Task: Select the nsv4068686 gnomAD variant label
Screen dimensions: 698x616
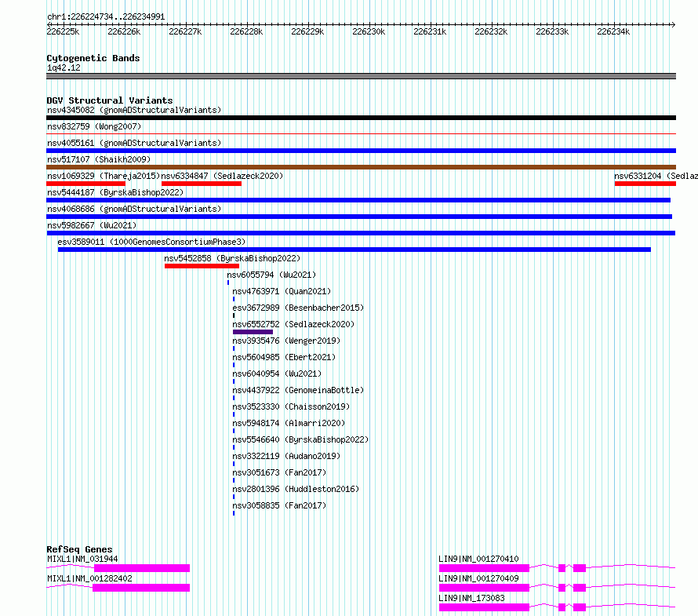Action: (134, 209)
